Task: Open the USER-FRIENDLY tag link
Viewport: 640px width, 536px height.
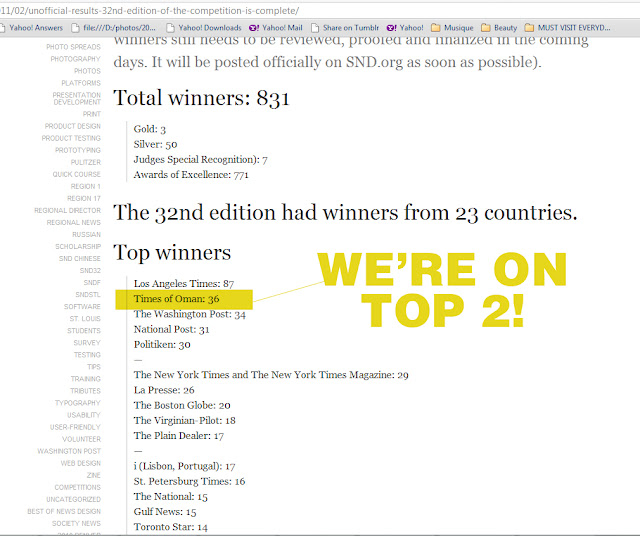Action: [x=75, y=427]
